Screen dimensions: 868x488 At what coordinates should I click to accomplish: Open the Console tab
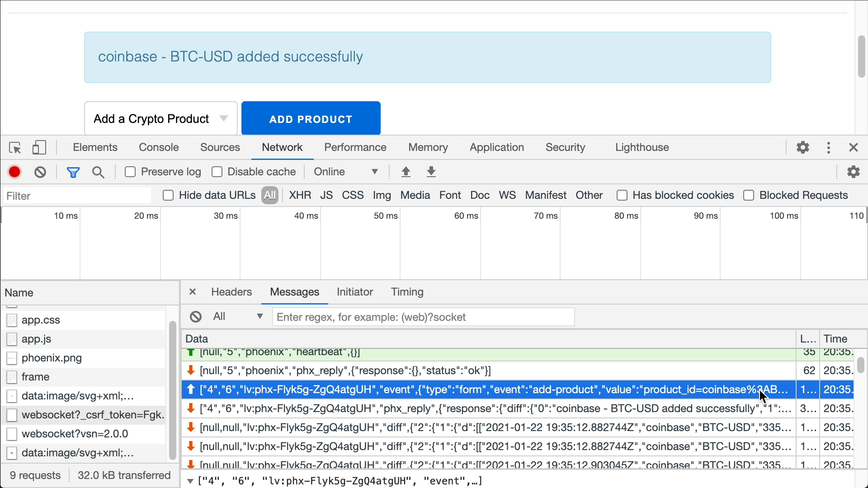pyautogui.click(x=159, y=147)
